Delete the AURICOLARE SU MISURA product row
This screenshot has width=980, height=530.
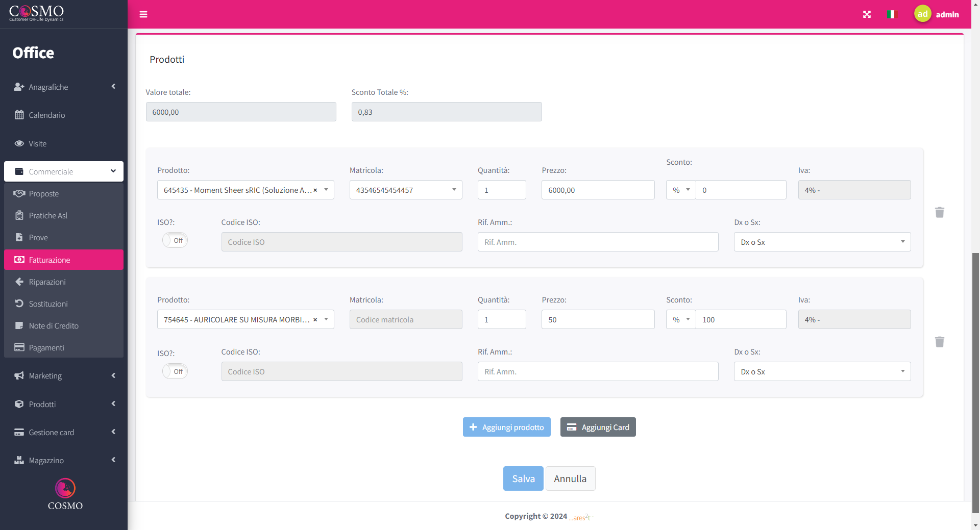click(940, 342)
